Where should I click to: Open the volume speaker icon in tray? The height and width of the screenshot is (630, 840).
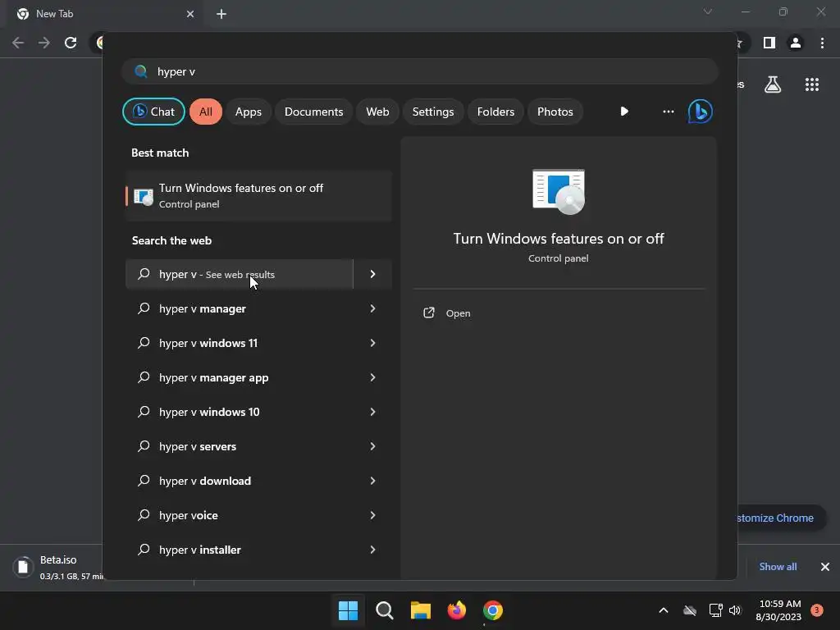pos(735,610)
